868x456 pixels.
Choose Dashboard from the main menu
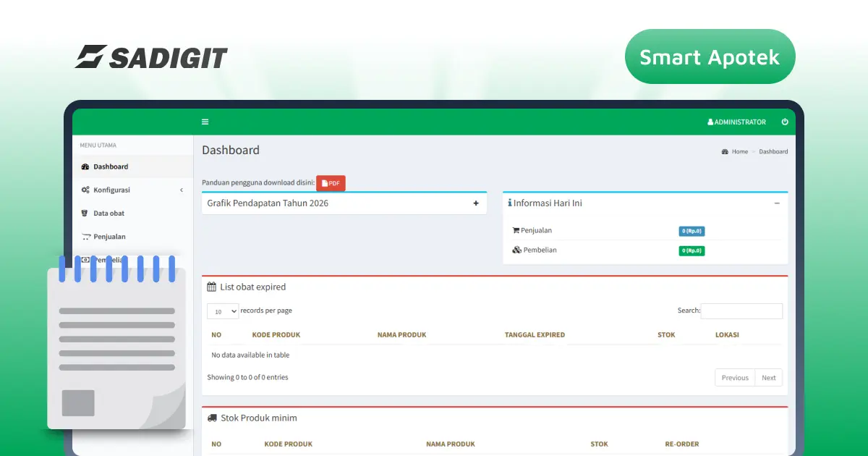pyautogui.click(x=110, y=166)
